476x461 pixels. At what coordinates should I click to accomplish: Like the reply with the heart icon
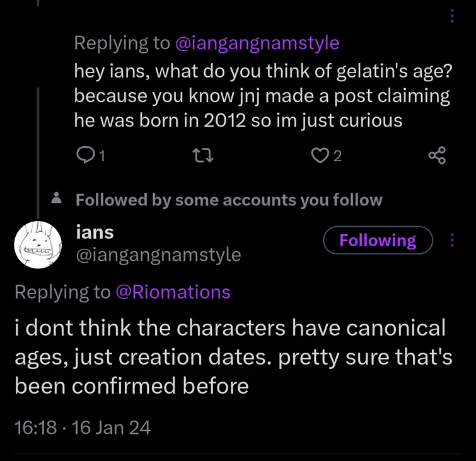point(321,155)
